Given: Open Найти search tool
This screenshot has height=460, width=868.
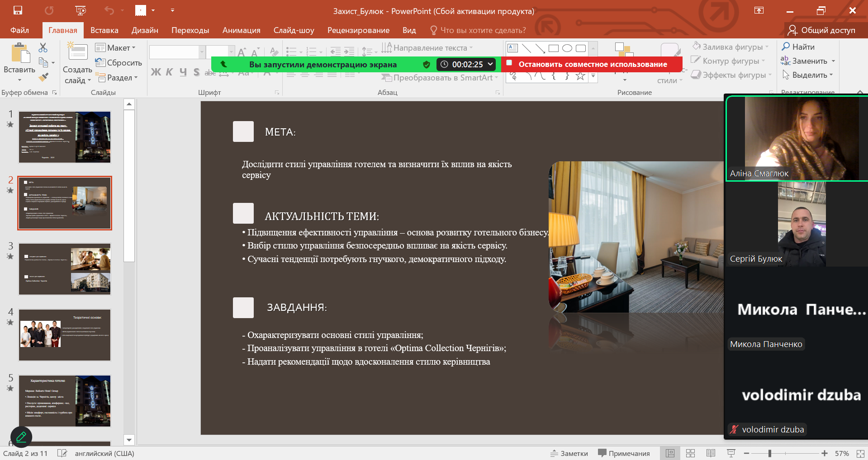Looking at the screenshot, I should coord(798,47).
